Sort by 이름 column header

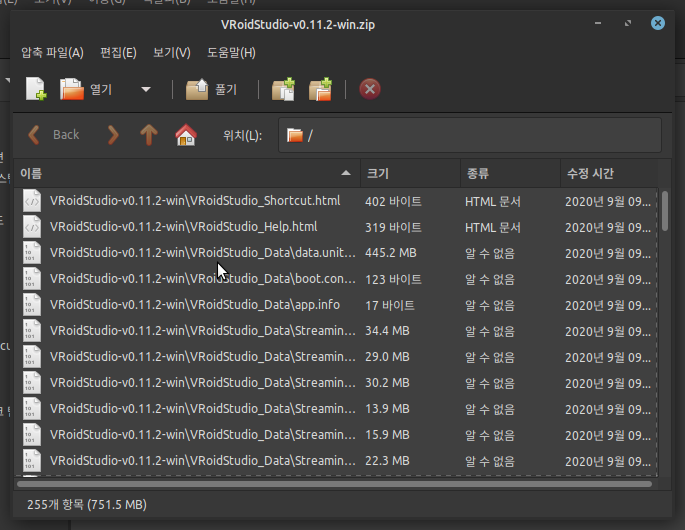pos(187,173)
